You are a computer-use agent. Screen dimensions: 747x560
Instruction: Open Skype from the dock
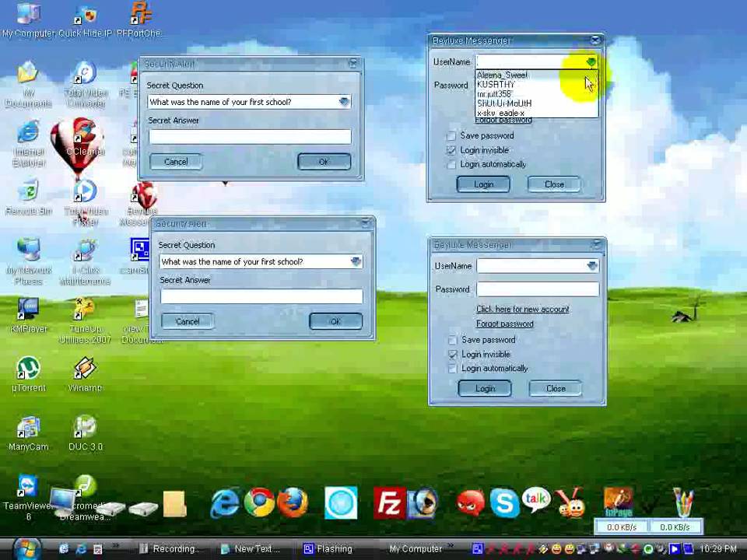504,502
